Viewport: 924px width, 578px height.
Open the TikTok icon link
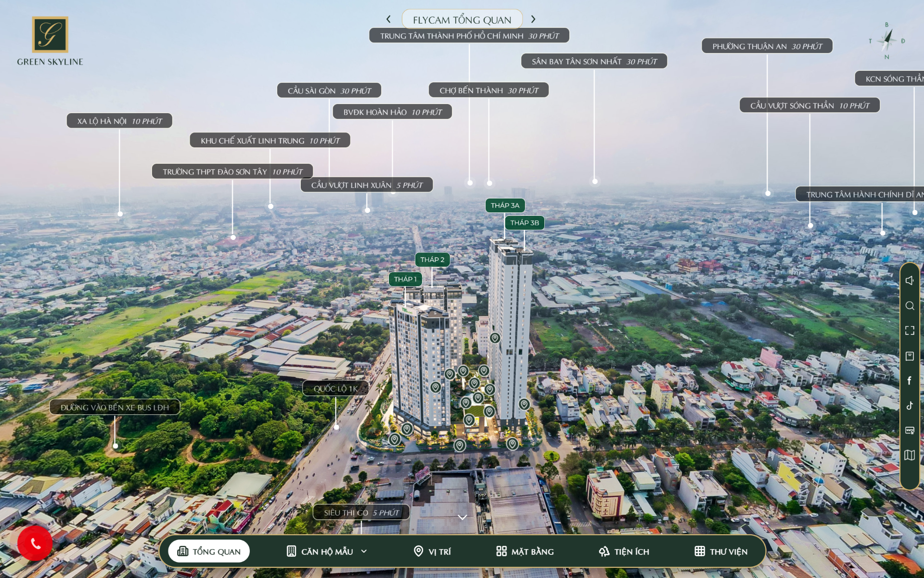tap(909, 406)
